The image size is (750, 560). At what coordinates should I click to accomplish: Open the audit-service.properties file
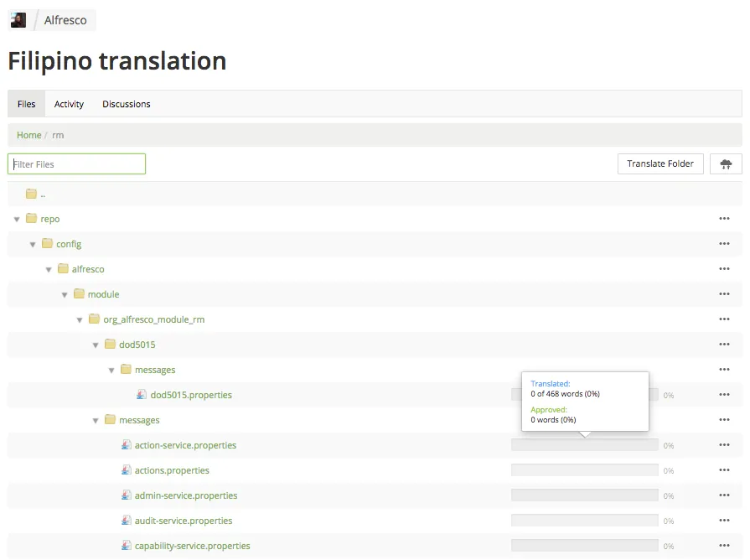[x=184, y=521]
